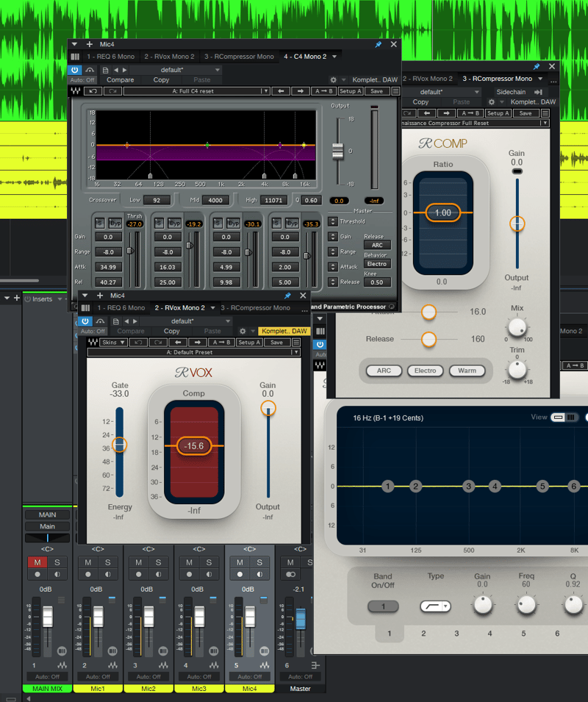This screenshot has width=588, height=702.
Task: Solo the first C4 band
Action: coord(99,223)
